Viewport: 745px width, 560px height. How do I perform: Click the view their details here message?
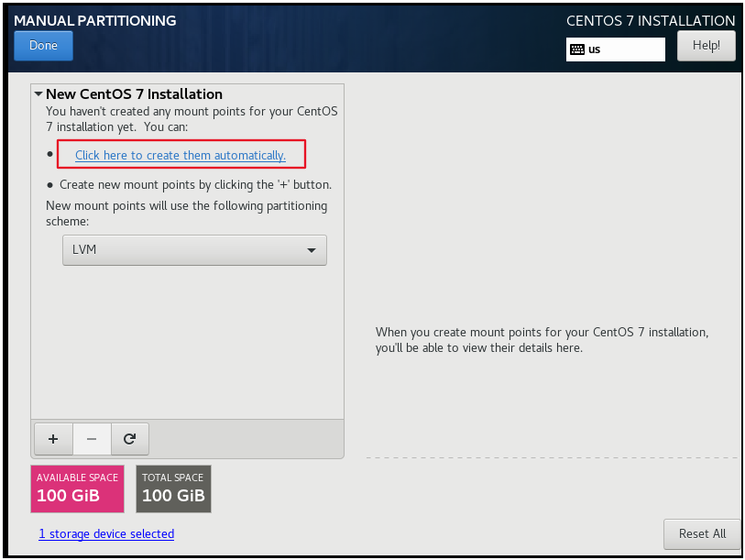[x=542, y=340]
